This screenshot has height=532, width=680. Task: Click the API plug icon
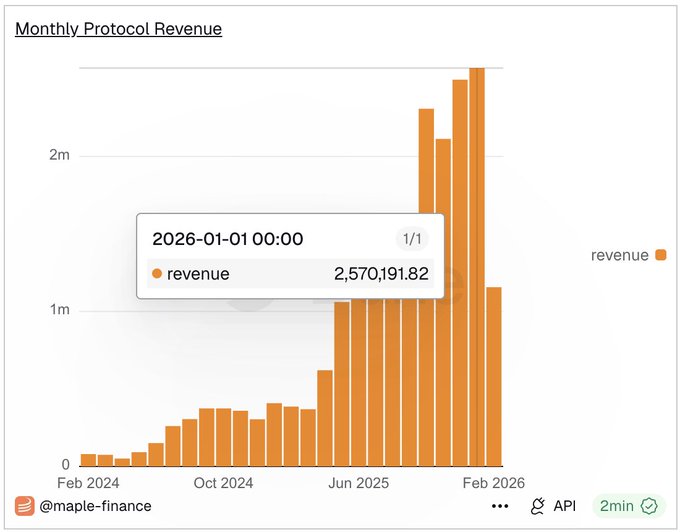[x=538, y=506]
